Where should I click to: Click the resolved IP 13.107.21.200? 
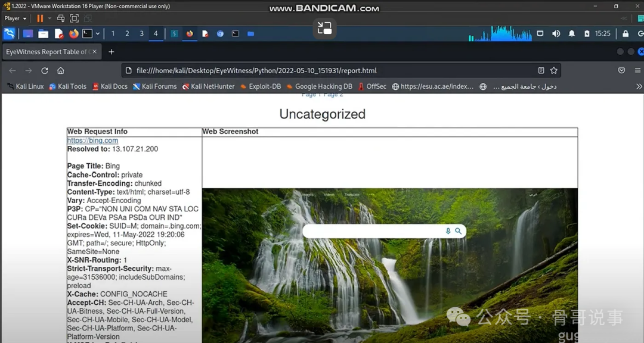pyautogui.click(x=135, y=149)
